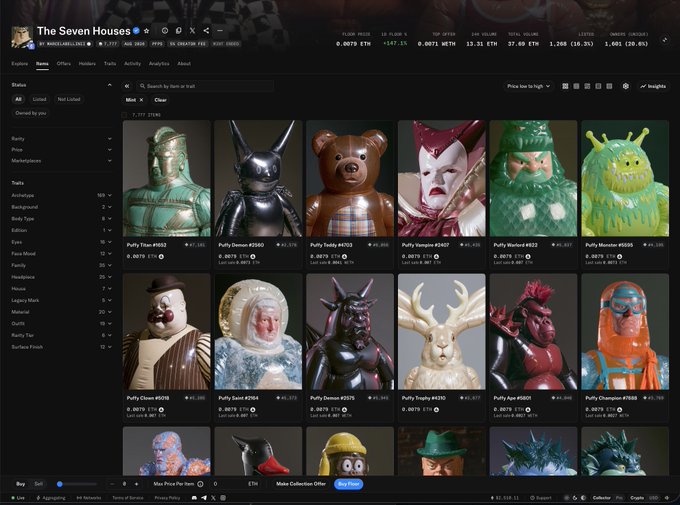Switch footer to Collector mode
Viewport: 680px width, 505px height.
pos(602,498)
